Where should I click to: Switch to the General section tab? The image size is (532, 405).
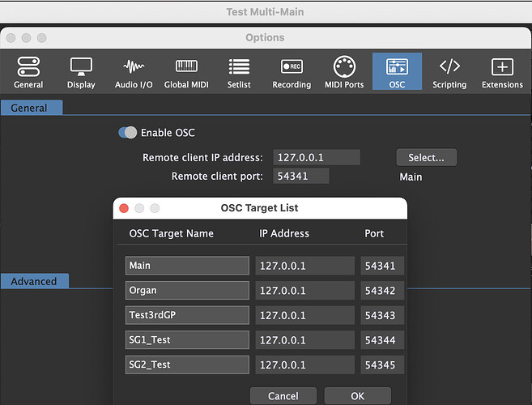pyautogui.click(x=29, y=108)
